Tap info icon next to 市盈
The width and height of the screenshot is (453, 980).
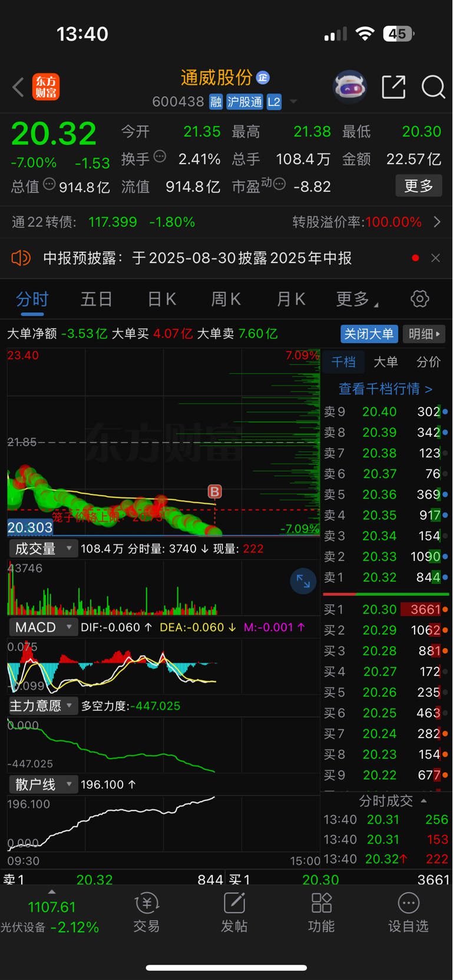[279, 184]
